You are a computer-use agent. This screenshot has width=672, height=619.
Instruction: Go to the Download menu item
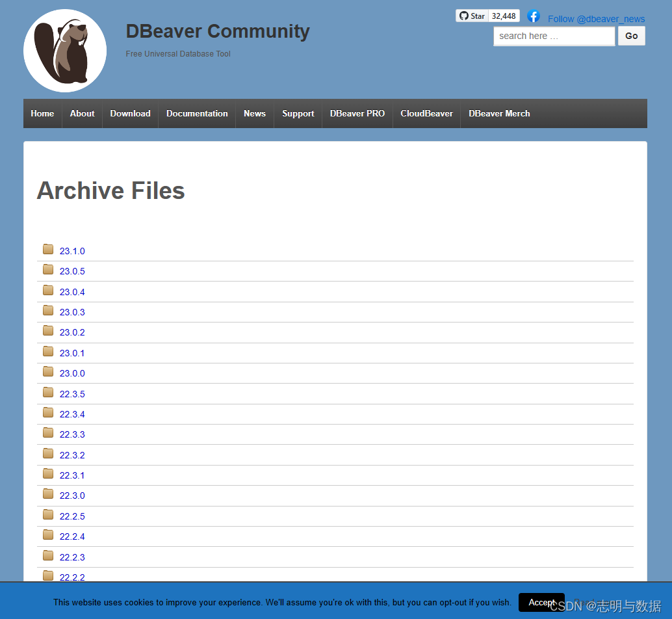coord(130,114)
